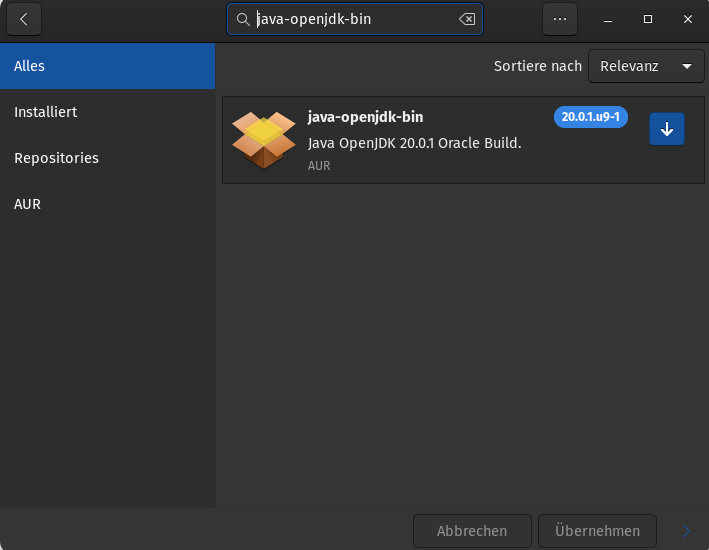Maximize the package manager window
Viewport: 709px width, 550px height.
tap(648, 19)
